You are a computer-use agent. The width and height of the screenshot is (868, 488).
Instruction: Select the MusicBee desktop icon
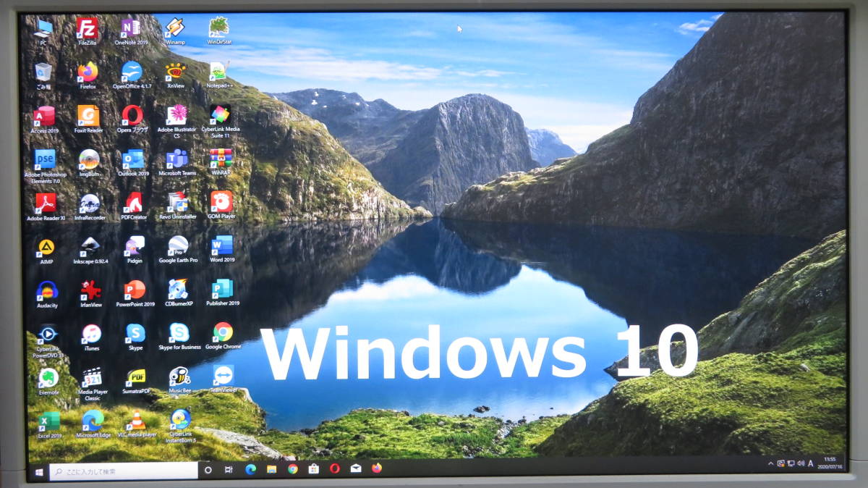tap(180, 380)
